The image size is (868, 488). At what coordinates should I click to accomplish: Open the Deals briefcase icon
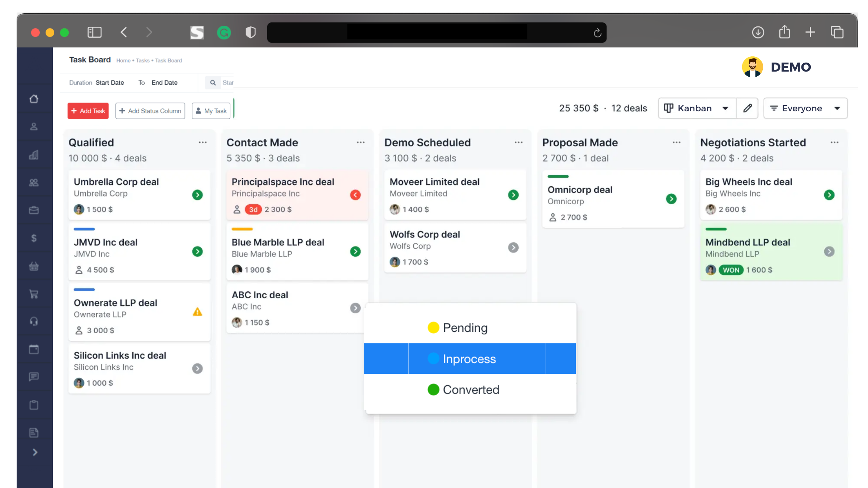point(34,210)
